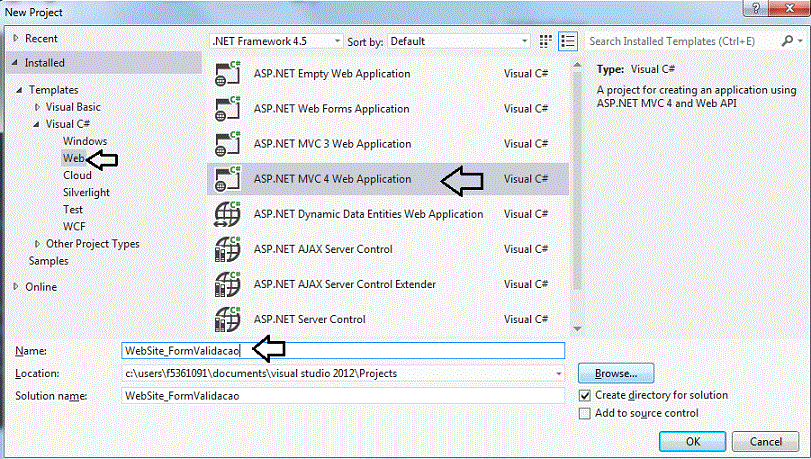Image resolution: width=811 pixels, height=459 pixels.
Task: Click the ASP.NET Server Control template icon
Action: point(228,319)
